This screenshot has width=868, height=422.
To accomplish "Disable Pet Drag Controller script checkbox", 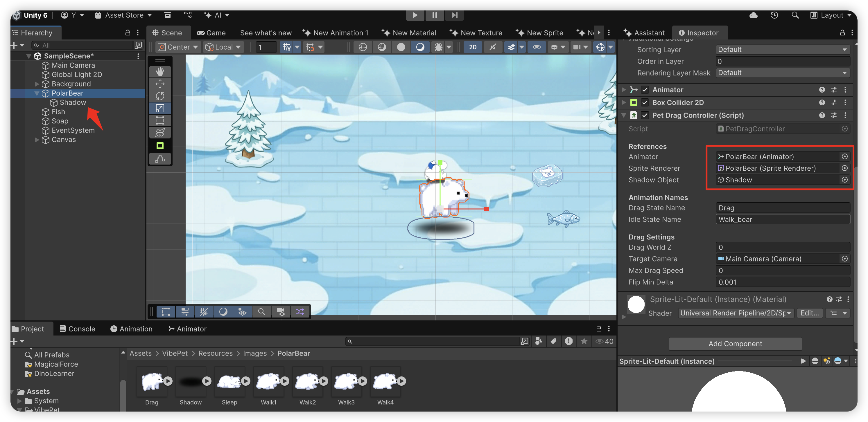I will (645, 116).
